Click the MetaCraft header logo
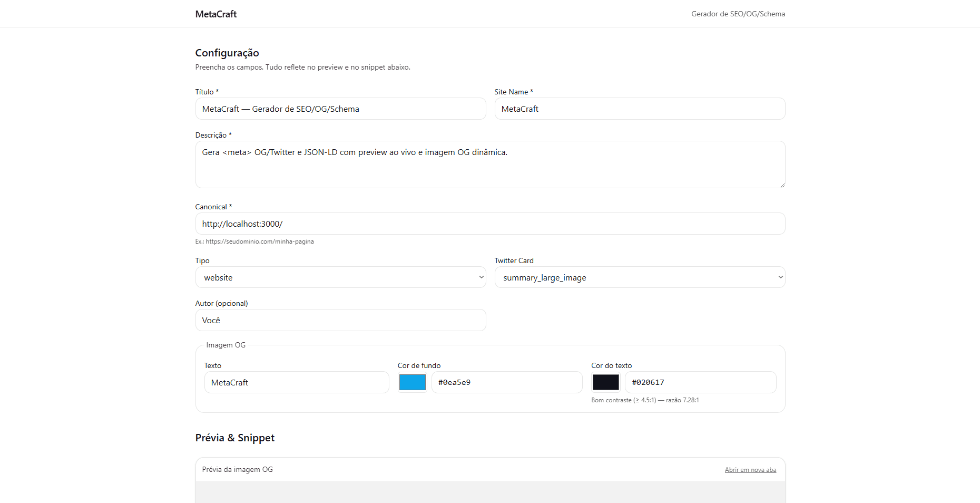This screenshot has width=980, height=503. (215, 14)
